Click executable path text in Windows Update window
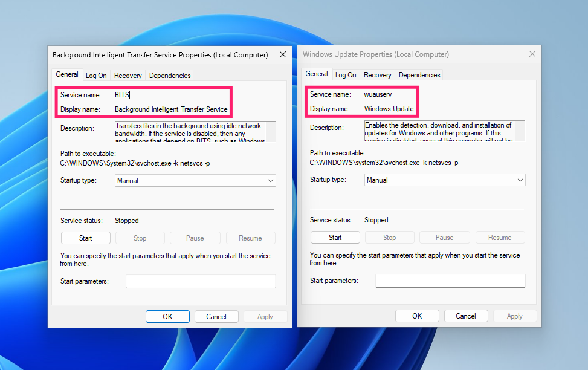This screenshot has width=588, height=370. point(384,163)
